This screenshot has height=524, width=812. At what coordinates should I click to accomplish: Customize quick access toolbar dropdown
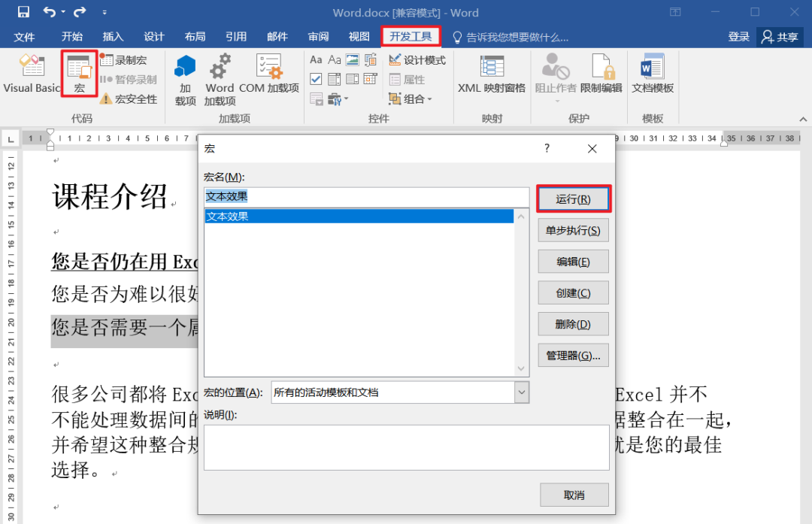[104, 12]
